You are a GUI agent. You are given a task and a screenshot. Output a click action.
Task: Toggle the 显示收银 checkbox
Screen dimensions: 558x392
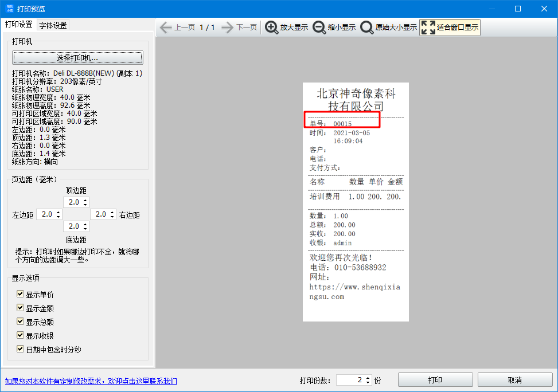[x=20, y=335]
